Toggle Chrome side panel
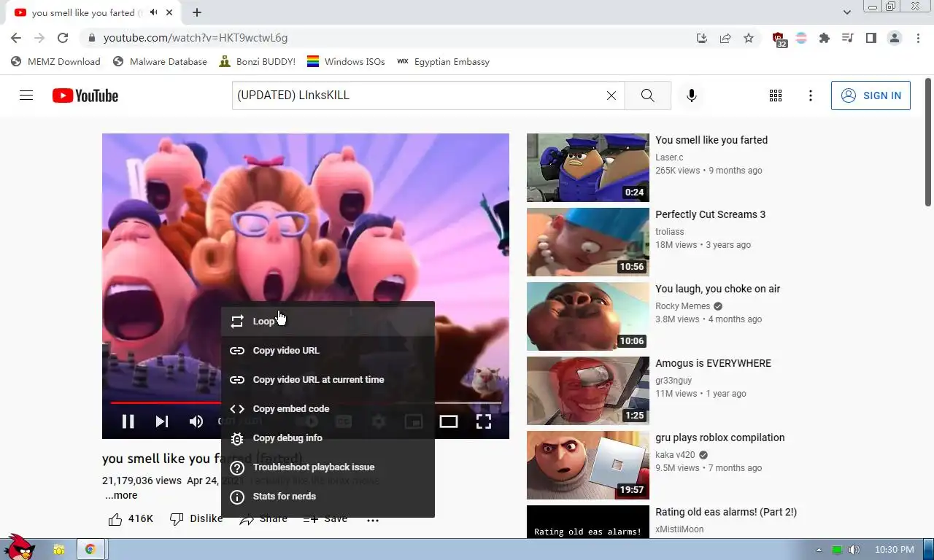934x560 pixels. [x=871, y=38]
